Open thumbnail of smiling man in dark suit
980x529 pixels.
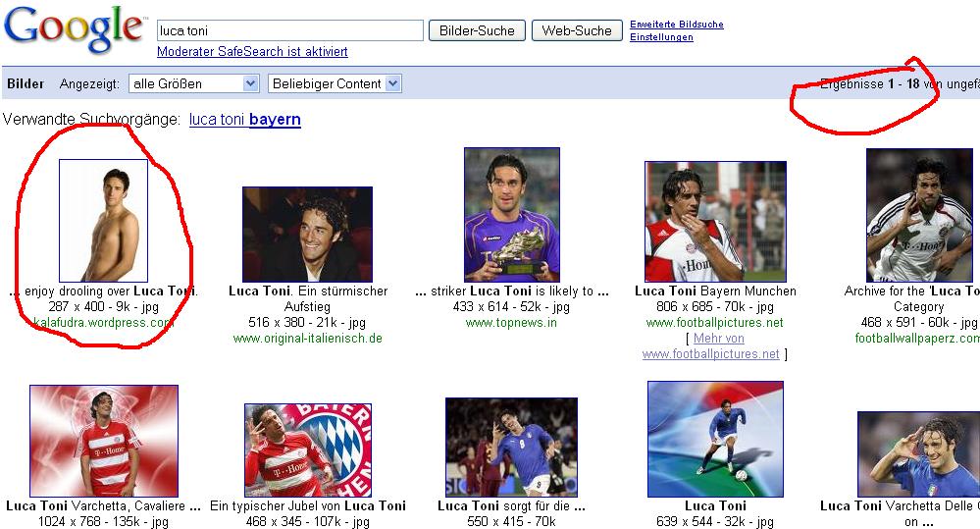tap(307, 234)
